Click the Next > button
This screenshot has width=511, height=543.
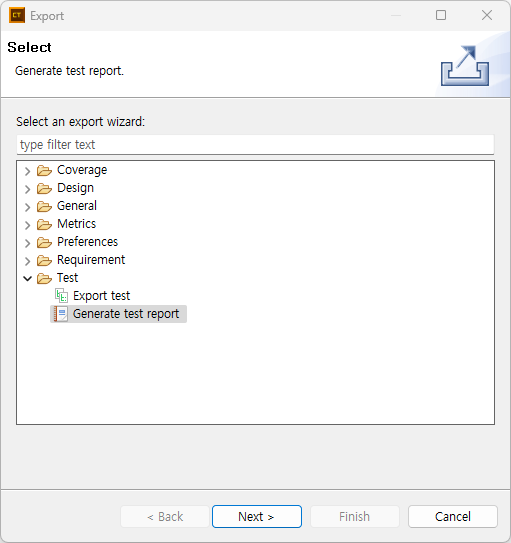(257, 516)
